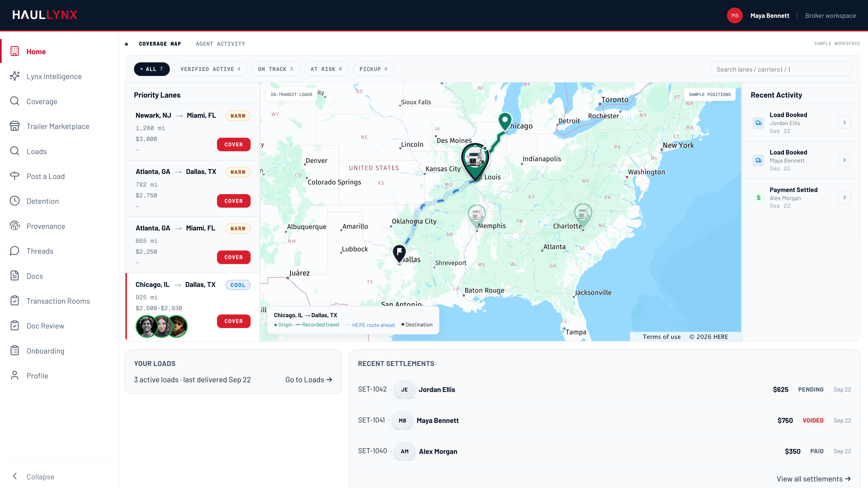The height and width of the screenshot is (488, 868).
Task: Open Detention clock icon
Action: tap(14, 201)
